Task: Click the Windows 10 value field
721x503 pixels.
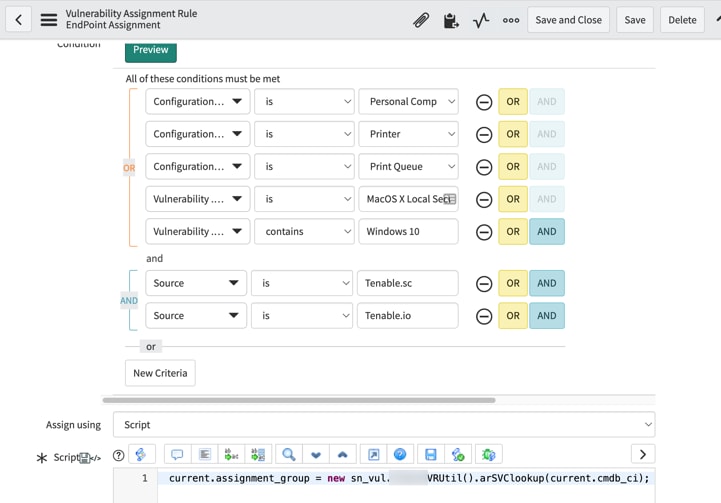Action: [408, 232]
